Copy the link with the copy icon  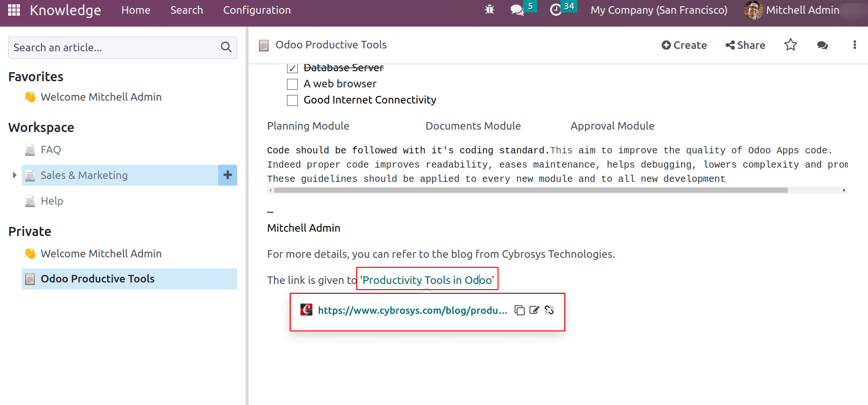[x=519, y=310]
